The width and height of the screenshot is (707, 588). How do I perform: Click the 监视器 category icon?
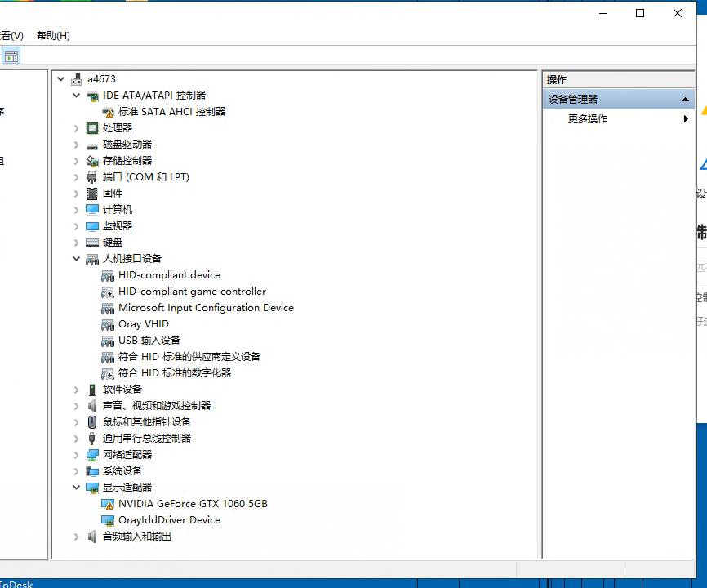(92, 226)
